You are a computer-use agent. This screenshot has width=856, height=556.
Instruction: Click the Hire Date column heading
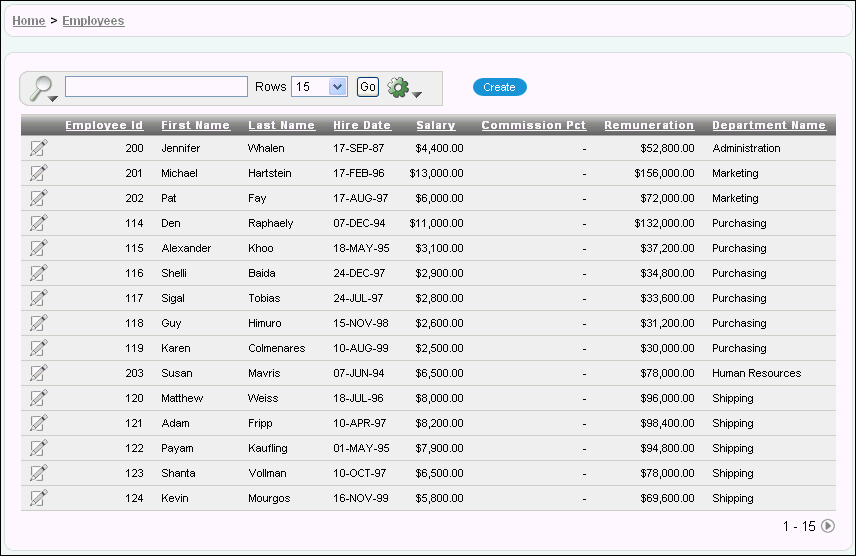coord(362,125)
